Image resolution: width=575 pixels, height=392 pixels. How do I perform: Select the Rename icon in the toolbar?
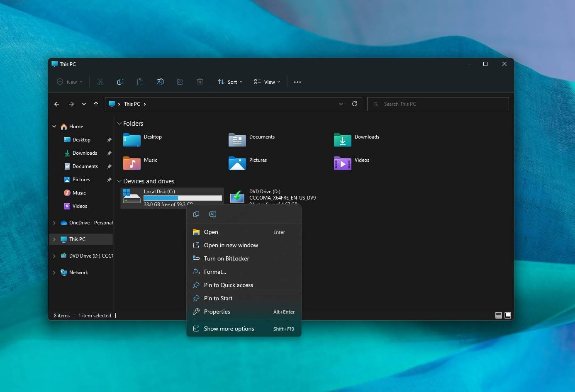(160, 82)
